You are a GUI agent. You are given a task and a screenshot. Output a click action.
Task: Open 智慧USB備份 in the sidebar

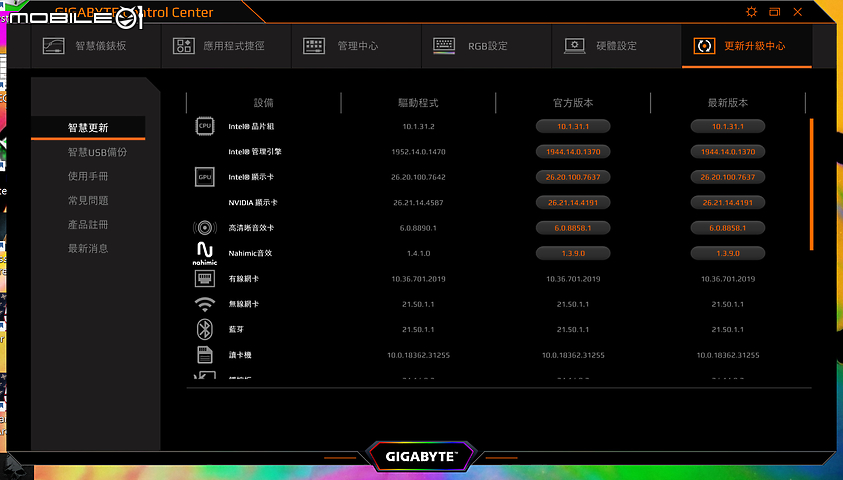pyautogui.click(x=97, y=152)
